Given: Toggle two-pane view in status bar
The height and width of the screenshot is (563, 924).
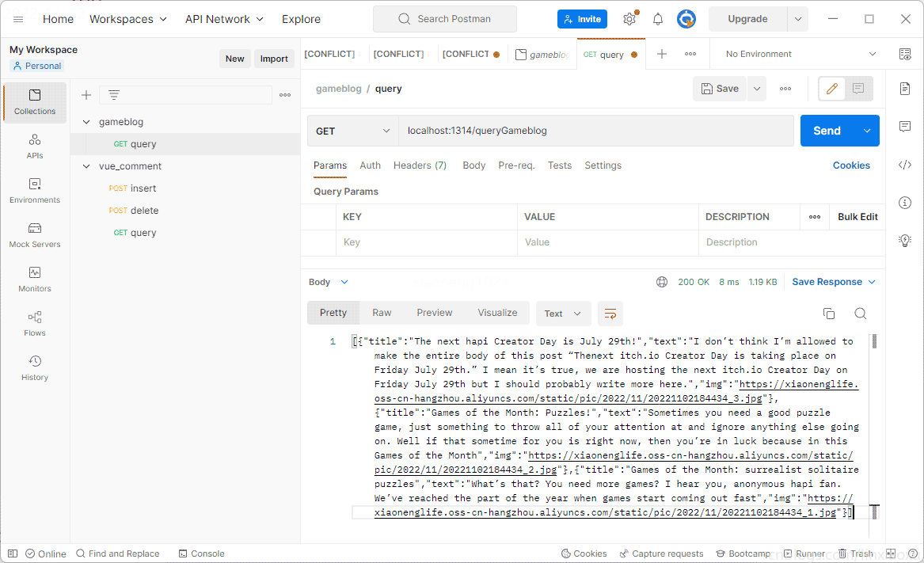Looking at the screenshot, I should point(891,553).
